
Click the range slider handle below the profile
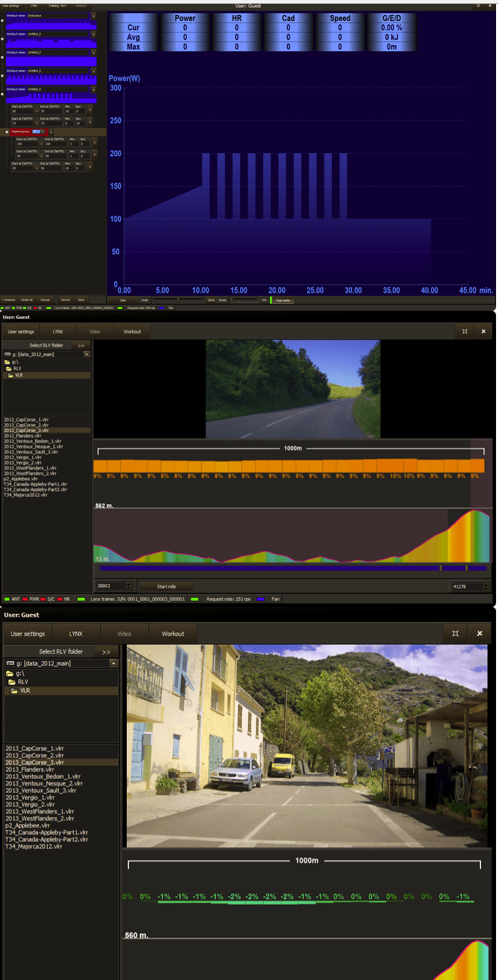tap(441, 568)
